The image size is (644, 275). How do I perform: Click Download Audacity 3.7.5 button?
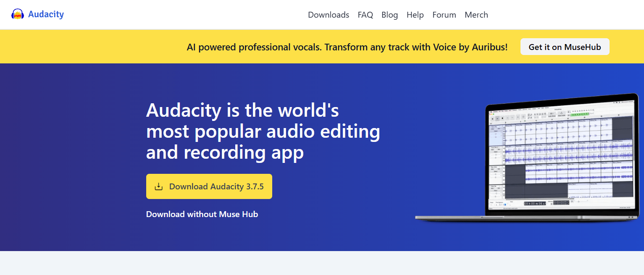pyautogui.click(x=209, y=186)
